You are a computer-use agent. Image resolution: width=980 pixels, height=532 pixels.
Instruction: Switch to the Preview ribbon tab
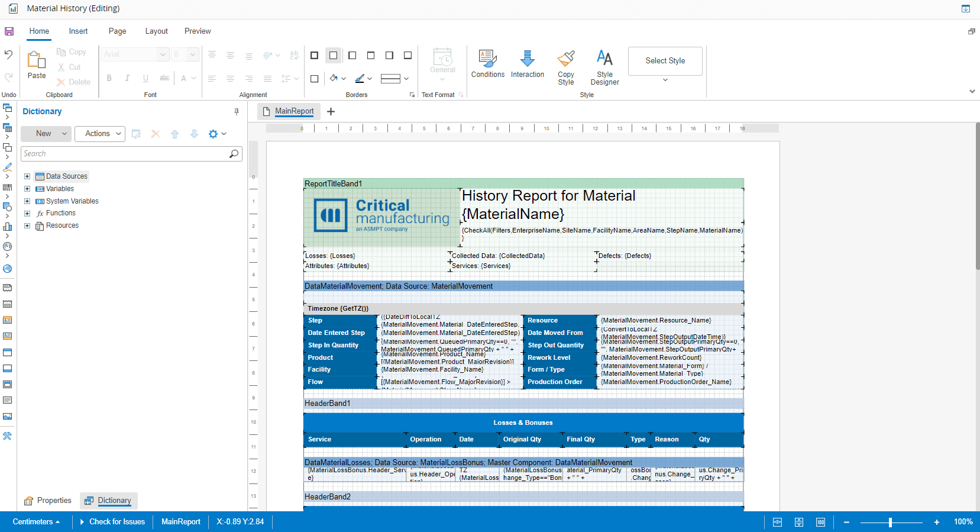(198, 31)
